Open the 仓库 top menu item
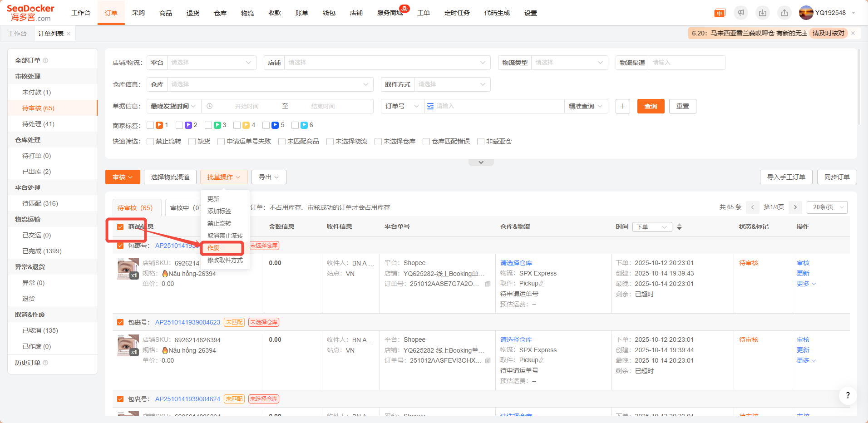868x423 pixels. [220, 13]
